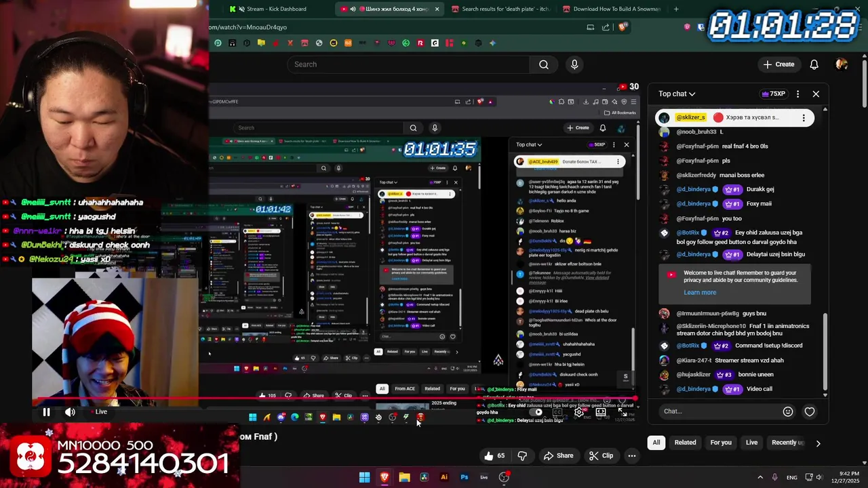Image resolution: width=868 pixels, height=488 pixels.
Task: Send a heart reaction in chat
Action: [x=810, y=411]
